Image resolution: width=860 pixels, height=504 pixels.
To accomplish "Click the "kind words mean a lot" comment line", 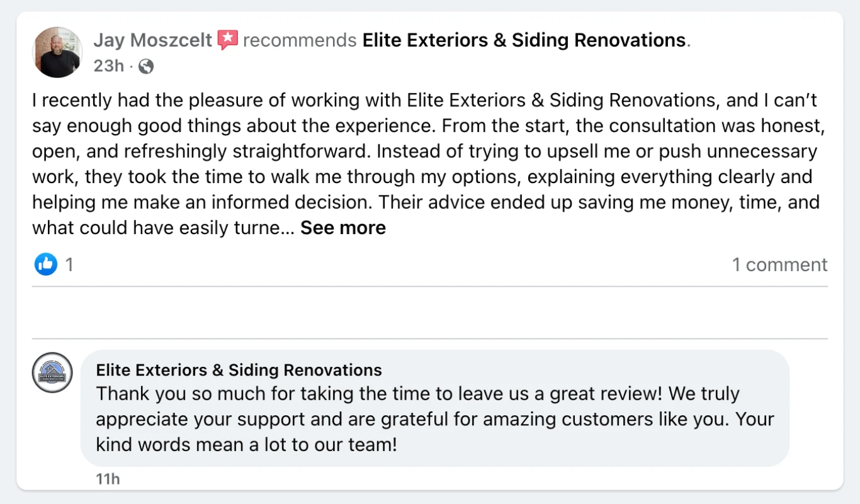I will point(247,445).
